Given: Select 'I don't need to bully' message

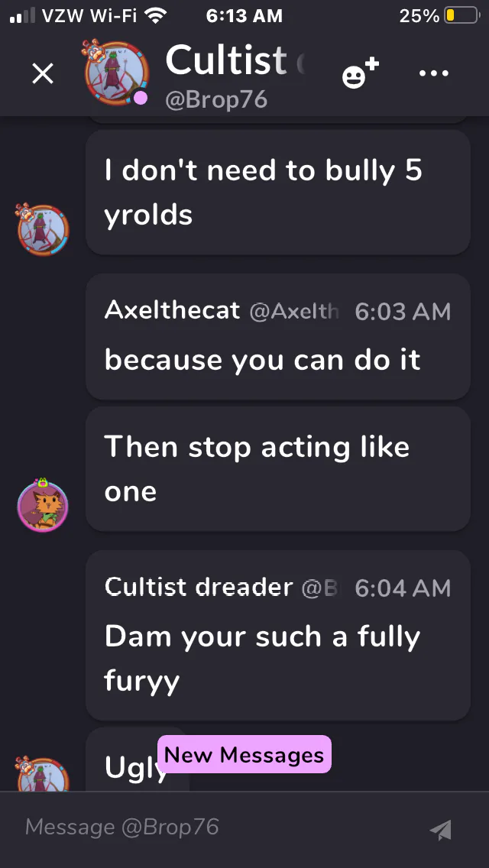Looking at the screenshot, I should click(x=278, y=193).
